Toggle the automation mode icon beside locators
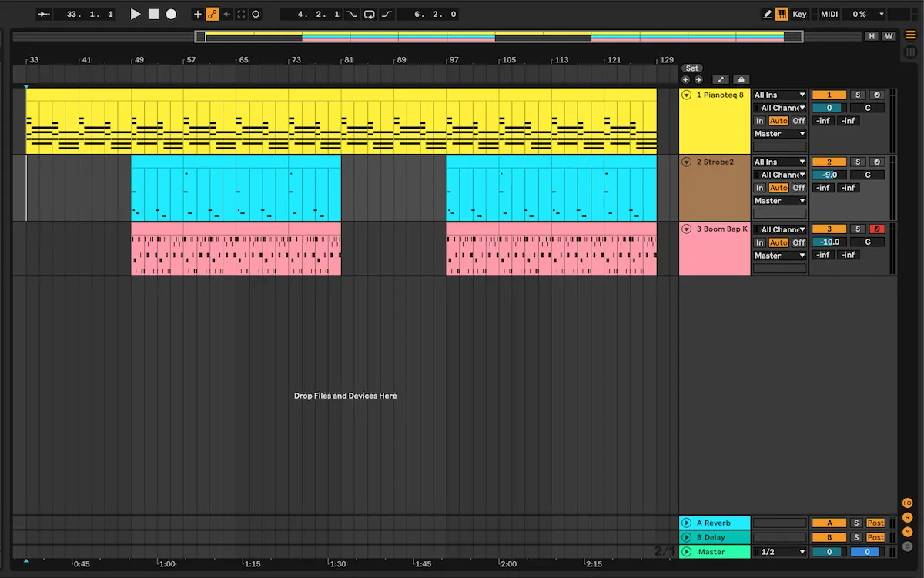 [x=721, y=79]
